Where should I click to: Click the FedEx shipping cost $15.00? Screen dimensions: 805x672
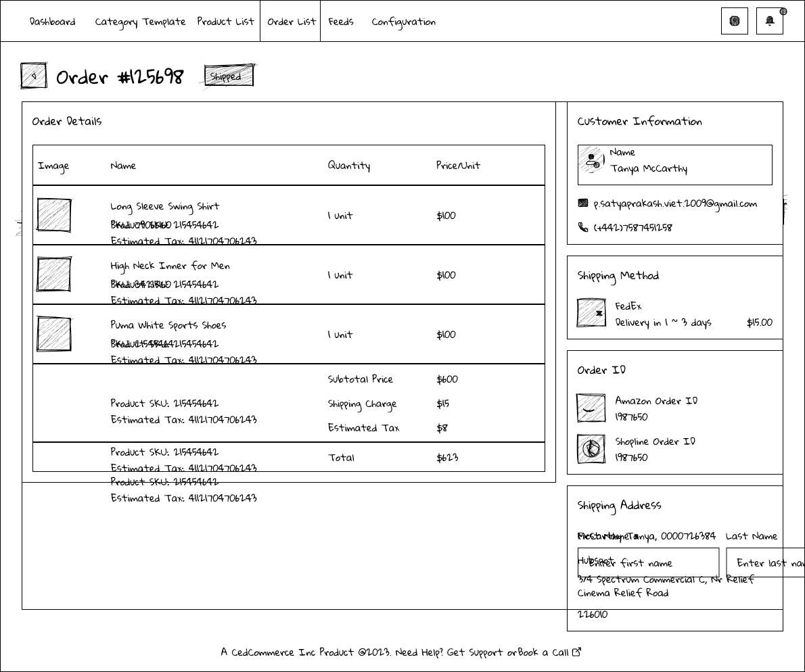point(759,322)
